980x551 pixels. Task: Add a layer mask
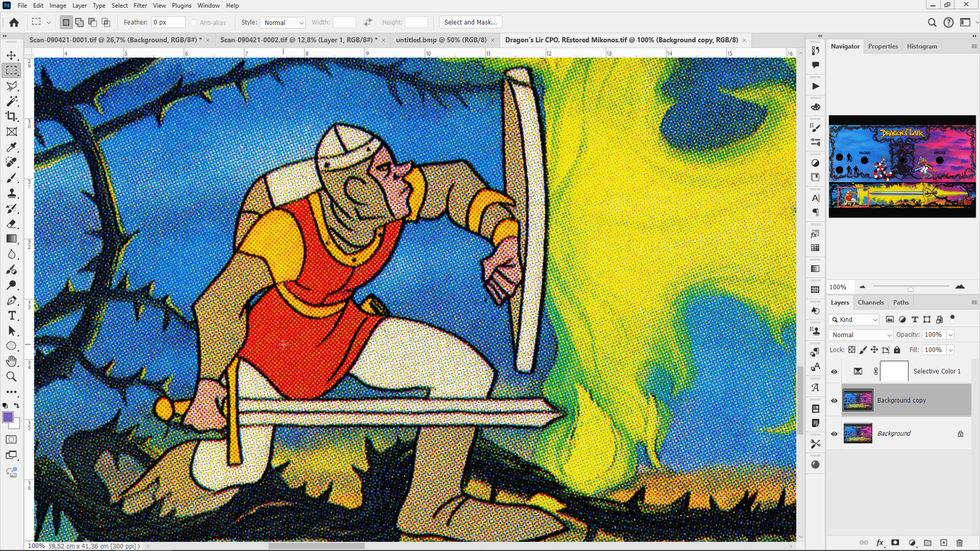coord(895,543)
